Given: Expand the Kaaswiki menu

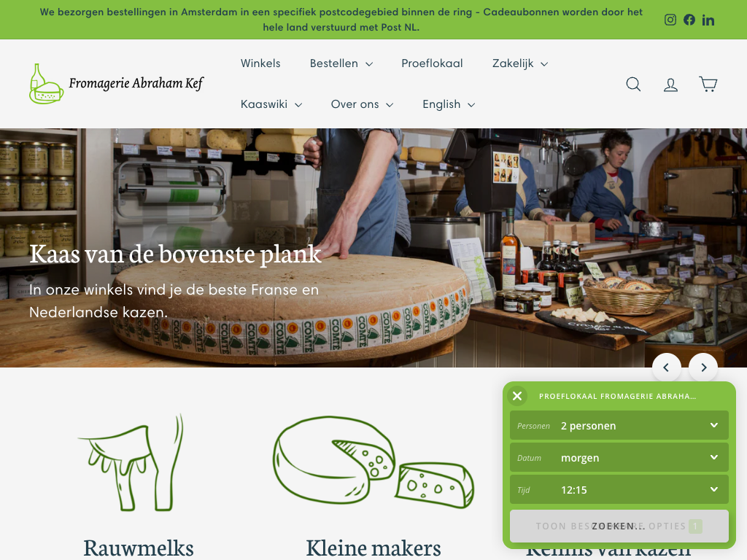Looking at the screenshot, I should tap(271, 104).
